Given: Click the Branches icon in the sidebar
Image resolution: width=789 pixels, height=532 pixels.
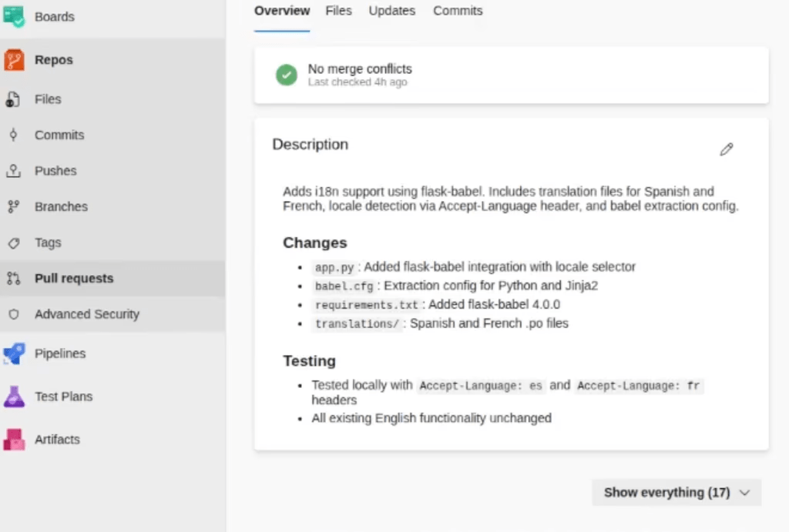Looking at the screenshot, I should click(14, 206).
